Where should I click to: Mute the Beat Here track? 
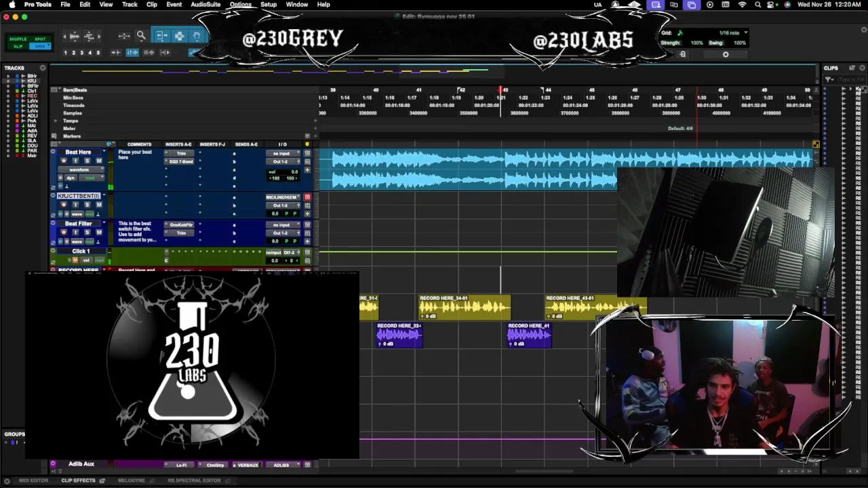tap(98, 161)
